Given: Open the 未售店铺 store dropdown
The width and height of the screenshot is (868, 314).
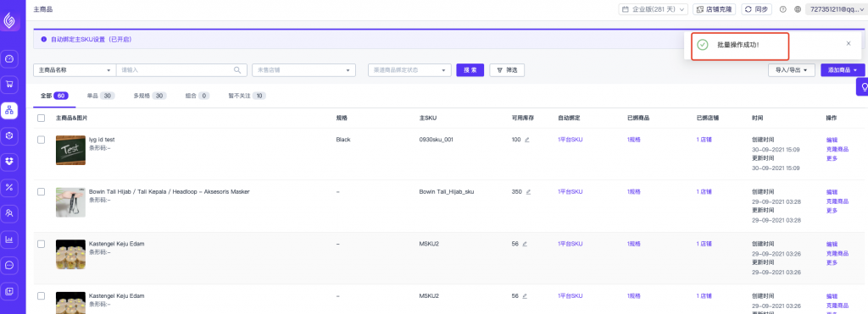Looking at the screenshot, I should pyautogui.click(x=304, y=70).
